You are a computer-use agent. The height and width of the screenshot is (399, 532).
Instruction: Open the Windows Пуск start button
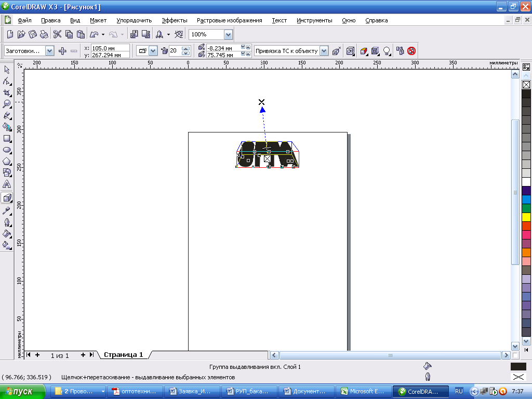click(x=22, y=392)
